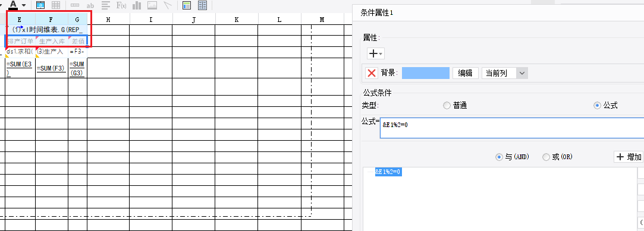Click the two-column page layout icon
The height and width of the screenshot is (231, 644).
202,5
